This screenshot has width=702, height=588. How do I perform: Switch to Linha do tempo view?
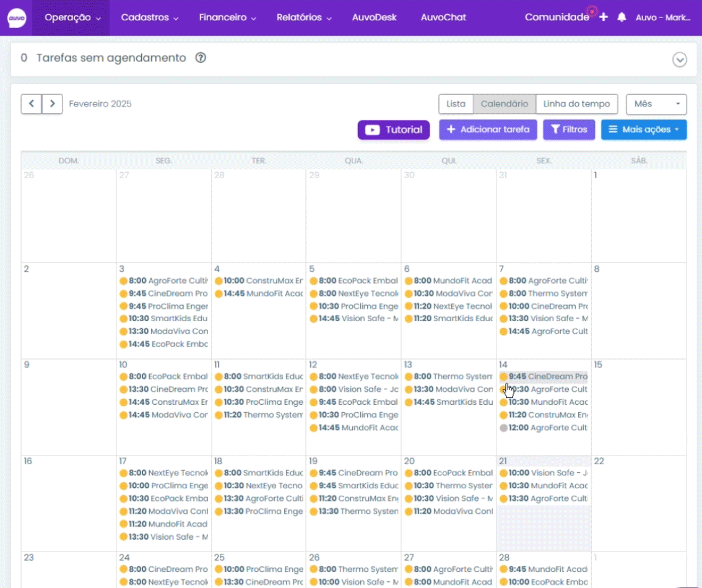[576, 104]
